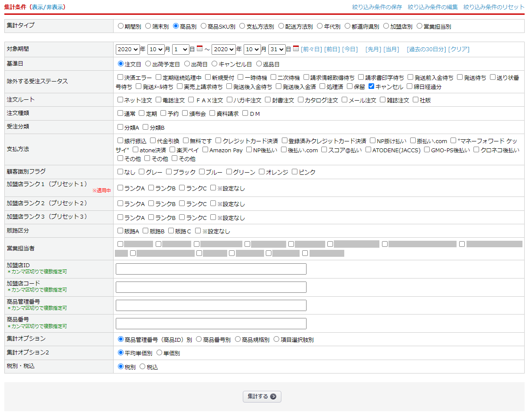This screenshot has height=416, width=532.
Task: Open 絞り込み条件の編集 link
Action: [432, 7]
